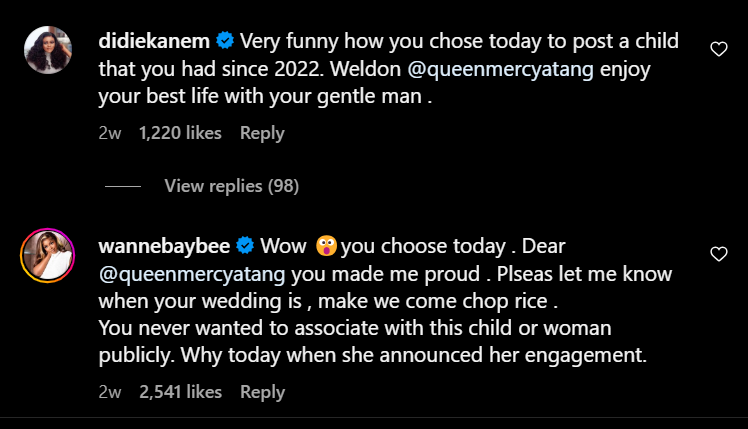The width and height of the screenshot is (748, 429).
Task: Show who gave the 1,220 likes
Action: (x=181, y=133)
